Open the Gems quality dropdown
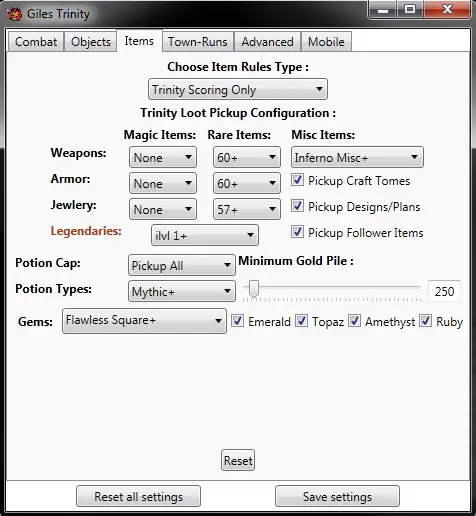 [x=144, y=321]
